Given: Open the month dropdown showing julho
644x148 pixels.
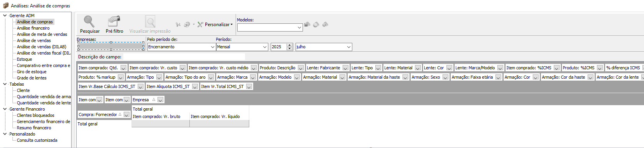Looking at the screenshot, I should click(x=349, y=47).
